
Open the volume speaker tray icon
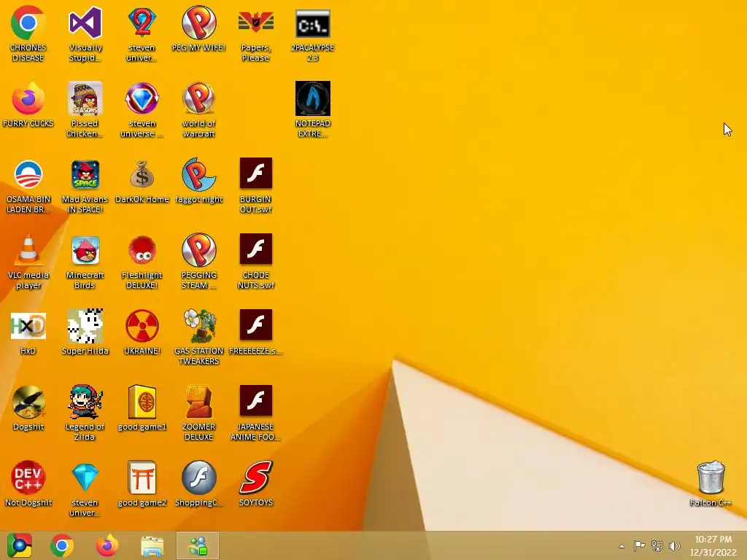pyautogui.click(x=675, y=546)
